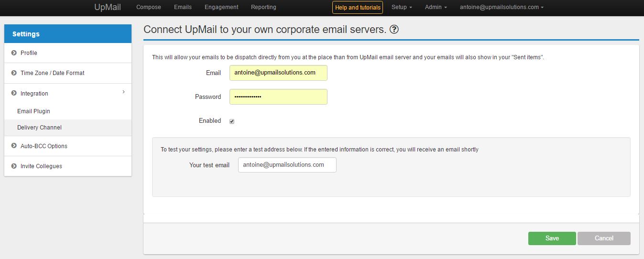Screen dimensions: 644x259
Task: Click the arrow icon beside Time Zone / Date Format
Action: (x=14, y=73)
